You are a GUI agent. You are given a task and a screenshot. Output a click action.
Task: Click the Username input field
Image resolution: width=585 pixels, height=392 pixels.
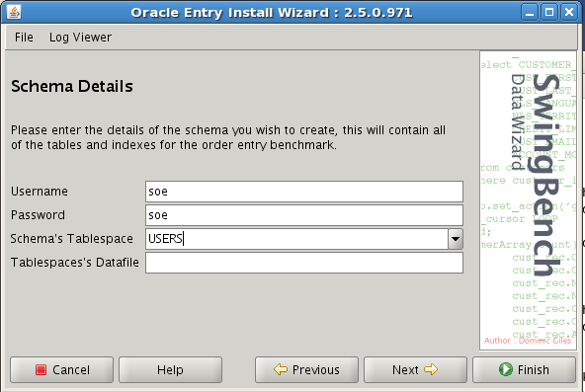point(304,192)
